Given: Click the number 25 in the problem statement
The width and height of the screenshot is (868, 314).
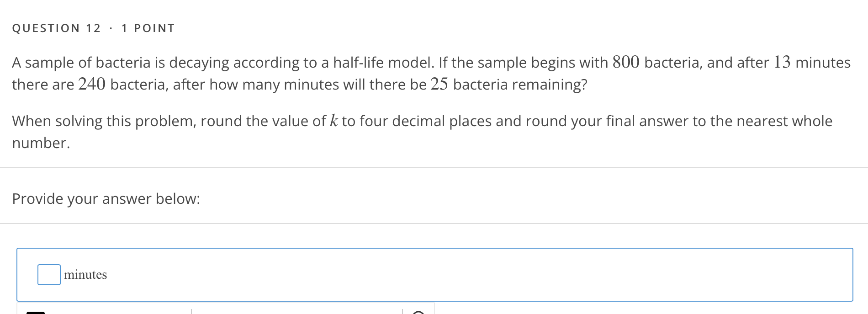Looking at the screenshot, I should 439,84.
